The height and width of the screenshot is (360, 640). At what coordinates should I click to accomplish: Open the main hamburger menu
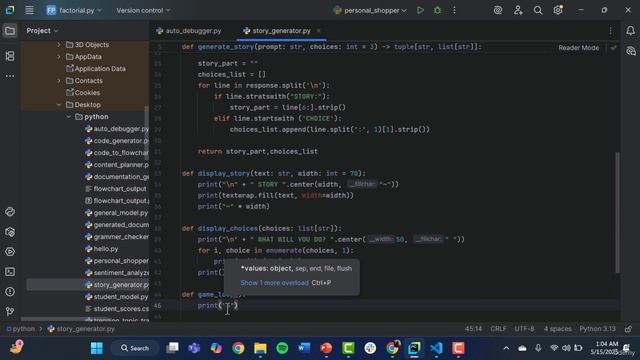29,10
